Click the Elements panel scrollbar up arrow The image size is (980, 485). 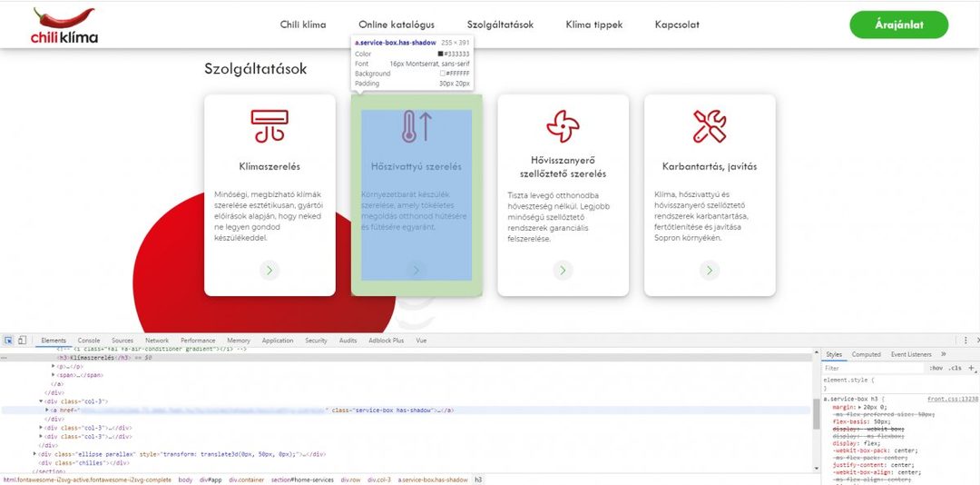tap(817, 353)
